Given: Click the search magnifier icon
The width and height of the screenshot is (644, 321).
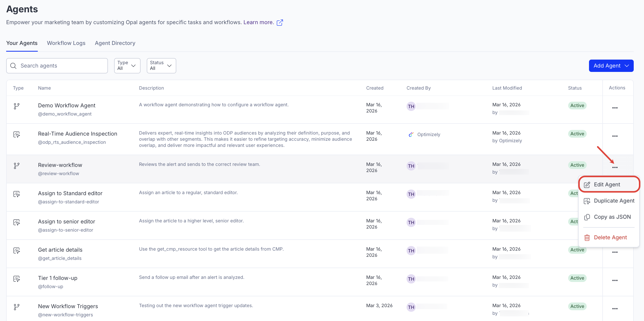Looking at the screenshot, I should click(13, 66).
